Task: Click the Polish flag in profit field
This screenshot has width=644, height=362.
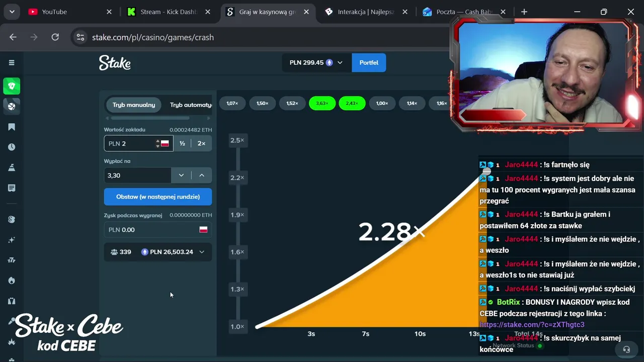Action: point(203,230)
